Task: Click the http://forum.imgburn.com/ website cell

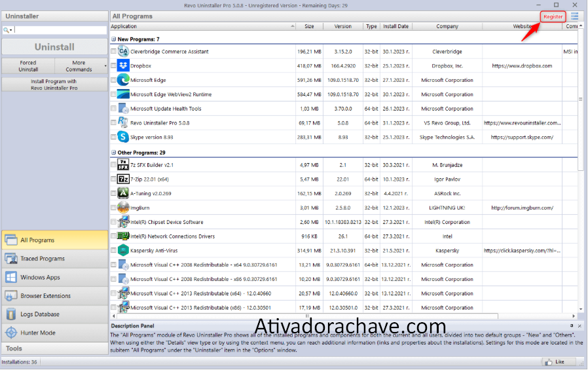Action: [x=522, y=208]
